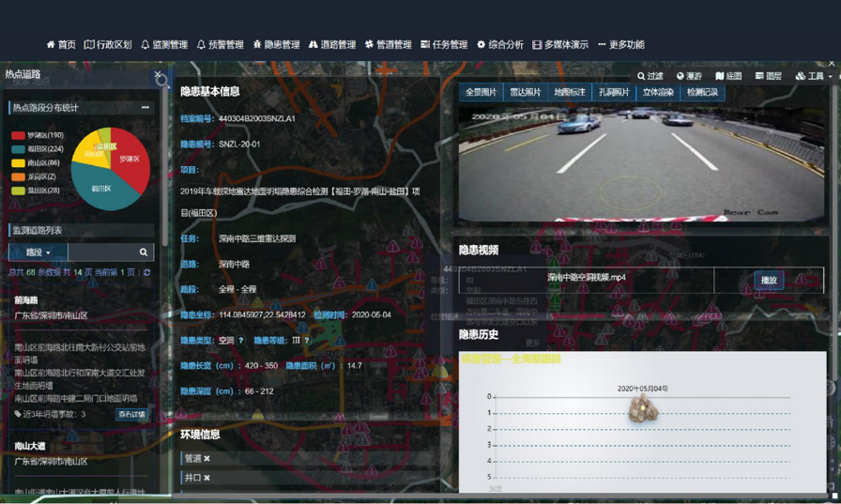Screen dimensions: 841x504
Task: Expand the 路段 search type dropdown
Action: point(38,252)
